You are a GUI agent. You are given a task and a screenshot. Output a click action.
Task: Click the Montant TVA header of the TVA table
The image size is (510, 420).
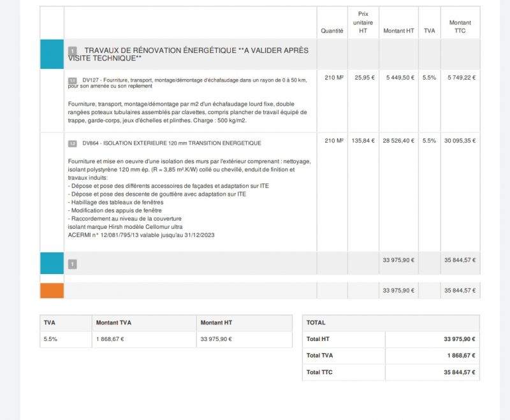point(113,322)
